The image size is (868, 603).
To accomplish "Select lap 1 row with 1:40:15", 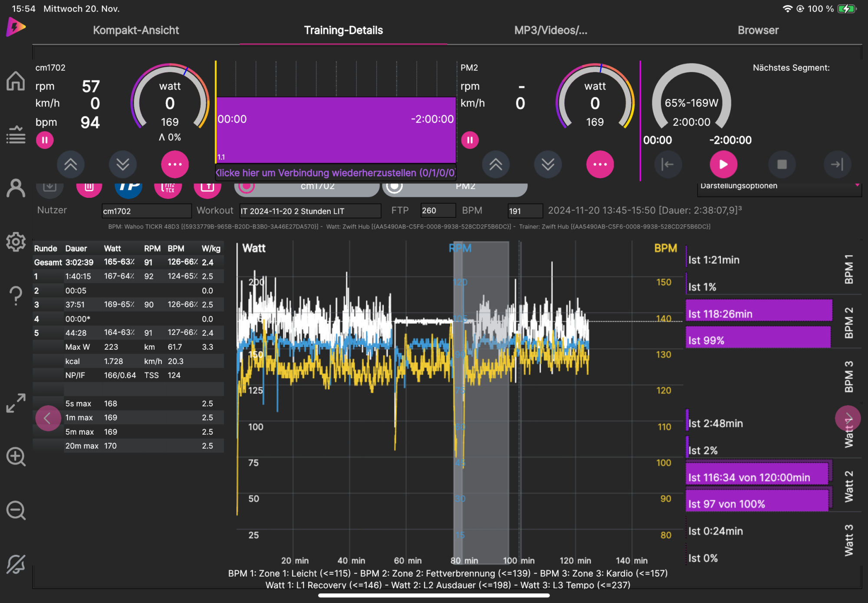I will (128, 276).
